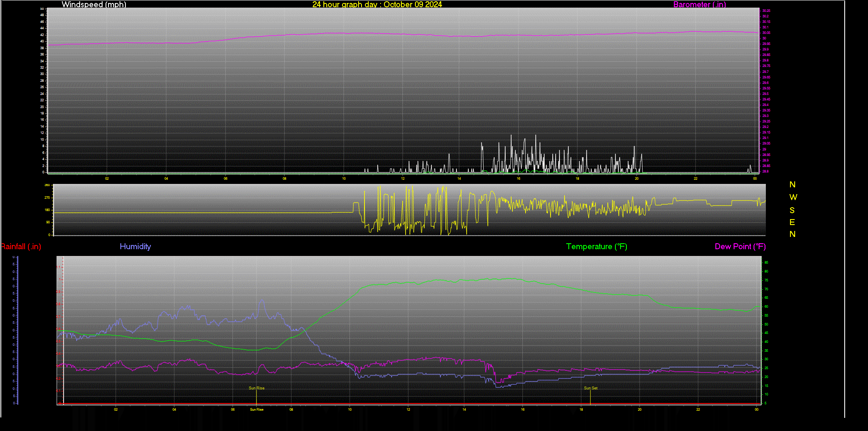Click hour '04' on the temperature graph axis

point(174,409)
